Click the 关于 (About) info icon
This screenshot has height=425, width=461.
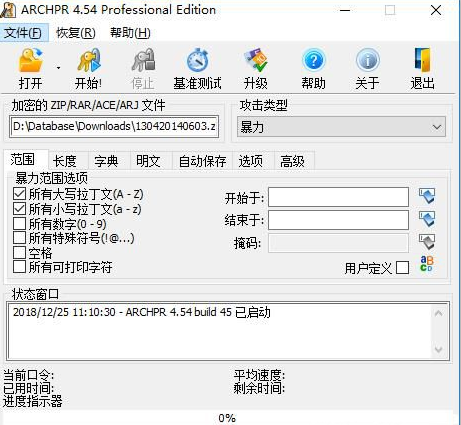pyautogui.click(x=367, y=60)
